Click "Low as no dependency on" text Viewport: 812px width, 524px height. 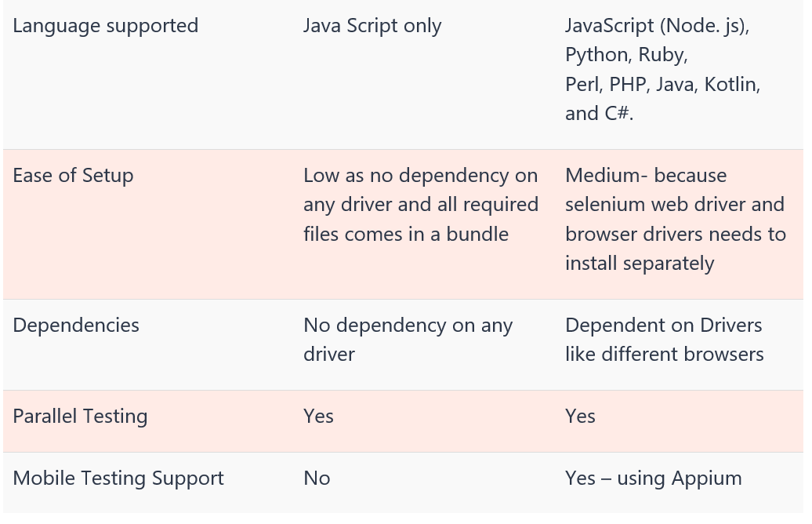click(420, 176)
